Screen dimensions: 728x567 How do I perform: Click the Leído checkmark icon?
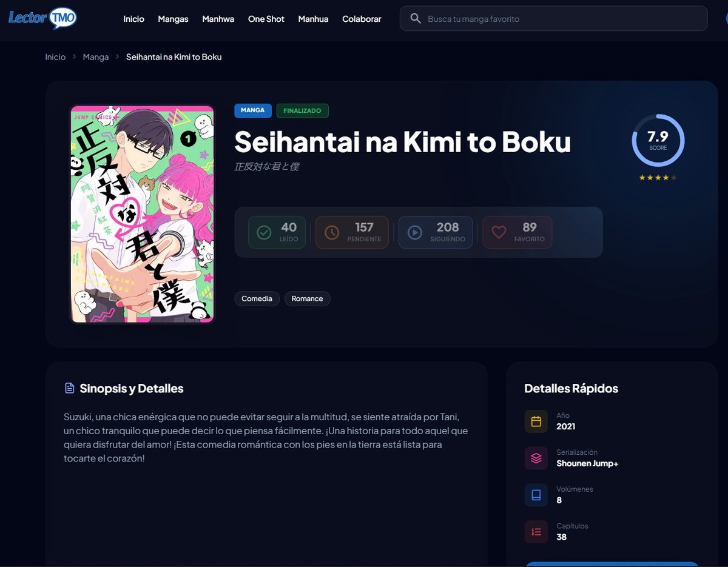264,232
